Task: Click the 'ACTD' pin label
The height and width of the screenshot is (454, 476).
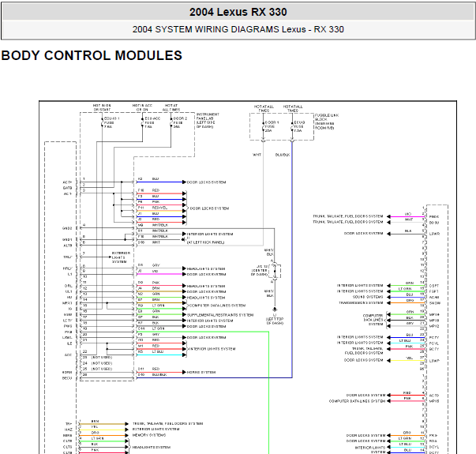Action: tap(434, 396)
